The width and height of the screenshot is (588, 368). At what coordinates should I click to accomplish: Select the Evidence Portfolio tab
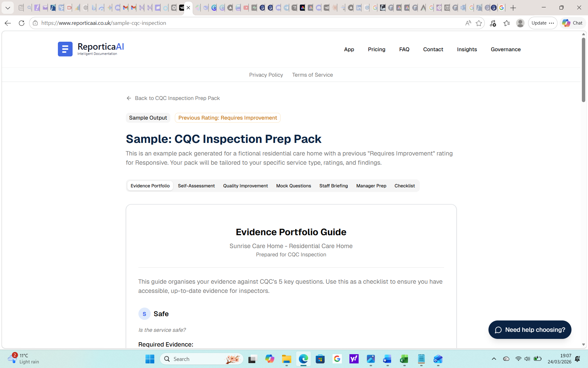(x=150, y=186)
